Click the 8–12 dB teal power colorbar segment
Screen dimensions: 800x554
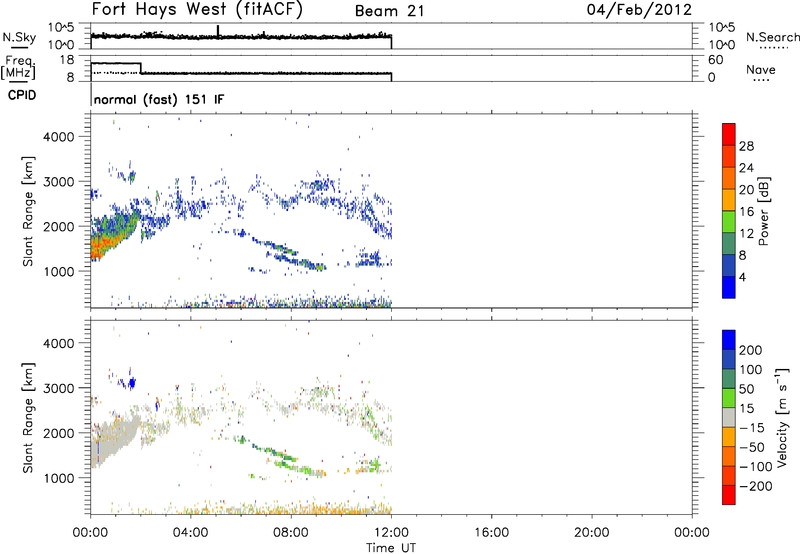pos(729,243)
